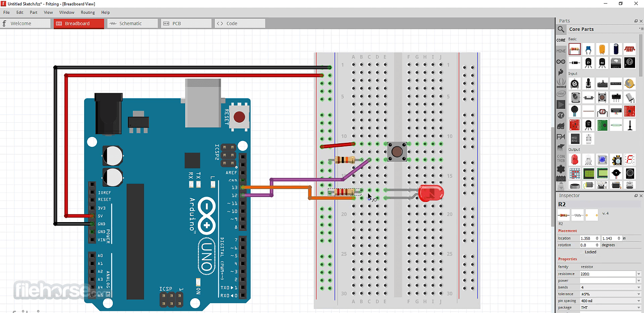Choose the N-type transistor part

[602, 63]
